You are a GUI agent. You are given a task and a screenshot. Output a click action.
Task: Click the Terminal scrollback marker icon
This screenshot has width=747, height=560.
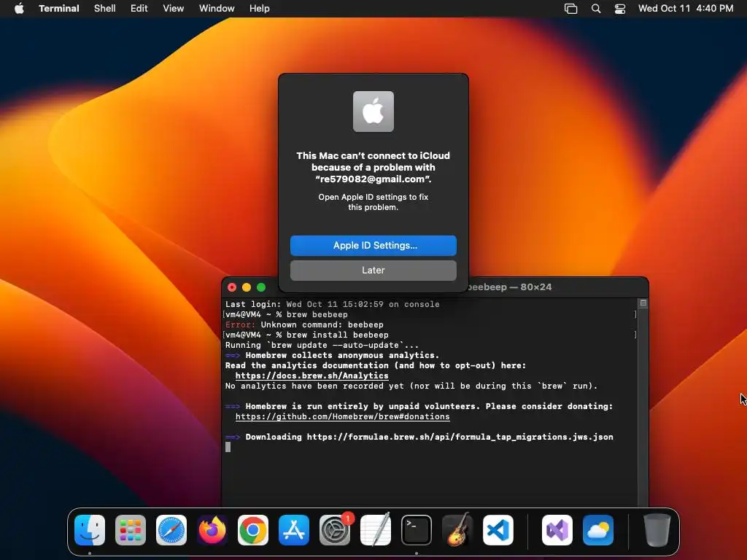(643, 303)
